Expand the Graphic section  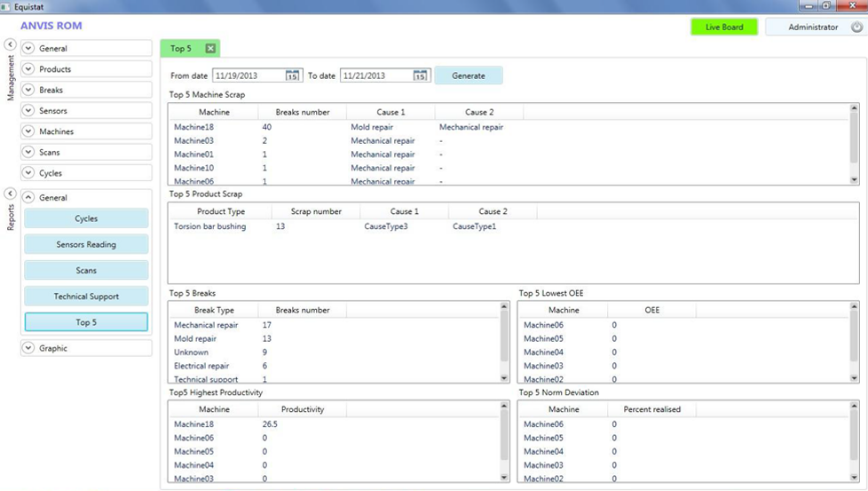coord(86,348)
